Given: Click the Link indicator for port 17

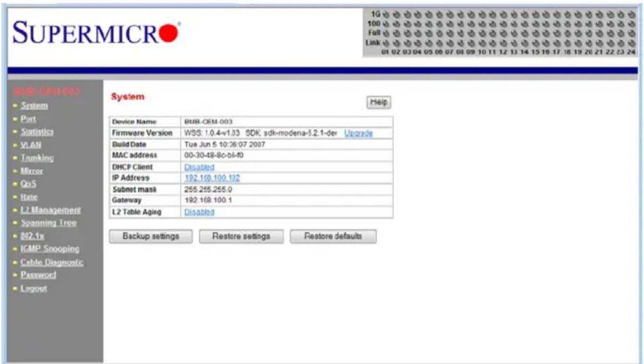Looking at the screenshot, I should click(557, 42).
